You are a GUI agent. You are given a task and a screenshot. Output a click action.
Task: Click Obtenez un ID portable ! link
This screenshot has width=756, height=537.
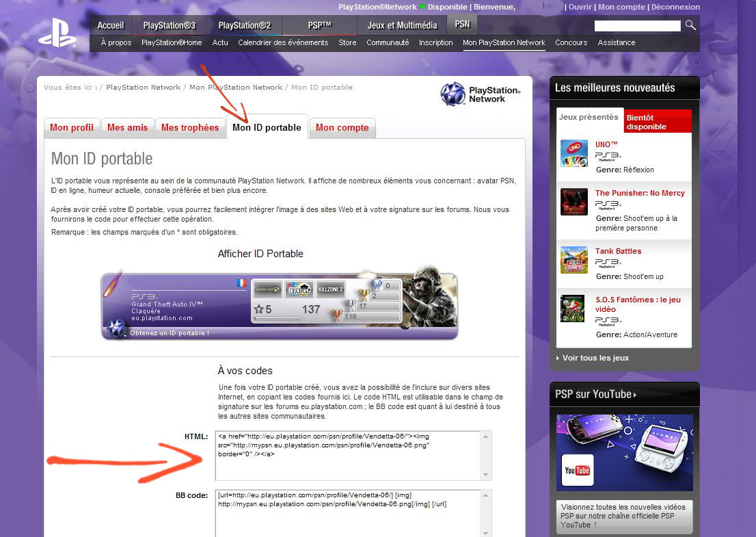170,333
